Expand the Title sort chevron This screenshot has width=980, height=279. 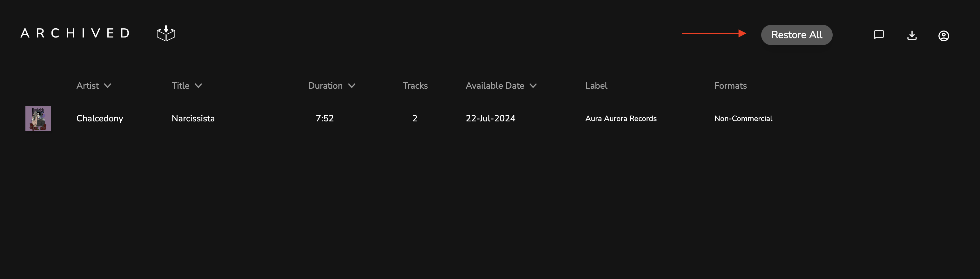coord(198,86)
